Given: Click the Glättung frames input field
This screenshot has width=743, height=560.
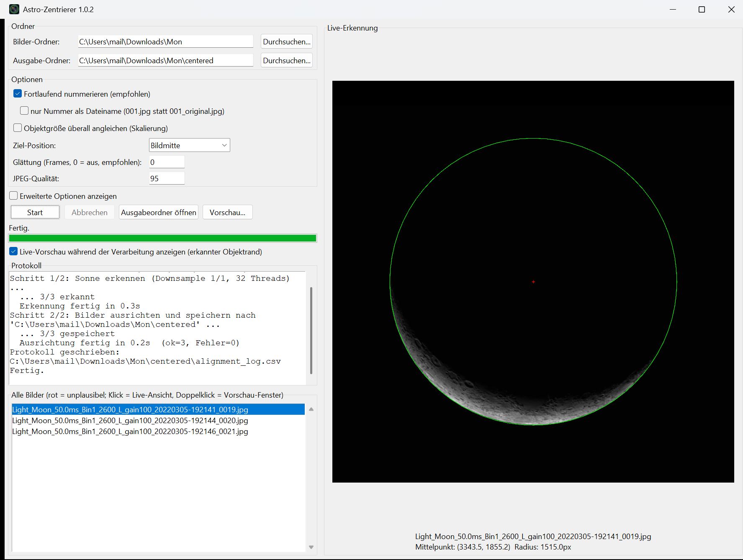Looking at the screenshot, I should click(x=167, y=162).
